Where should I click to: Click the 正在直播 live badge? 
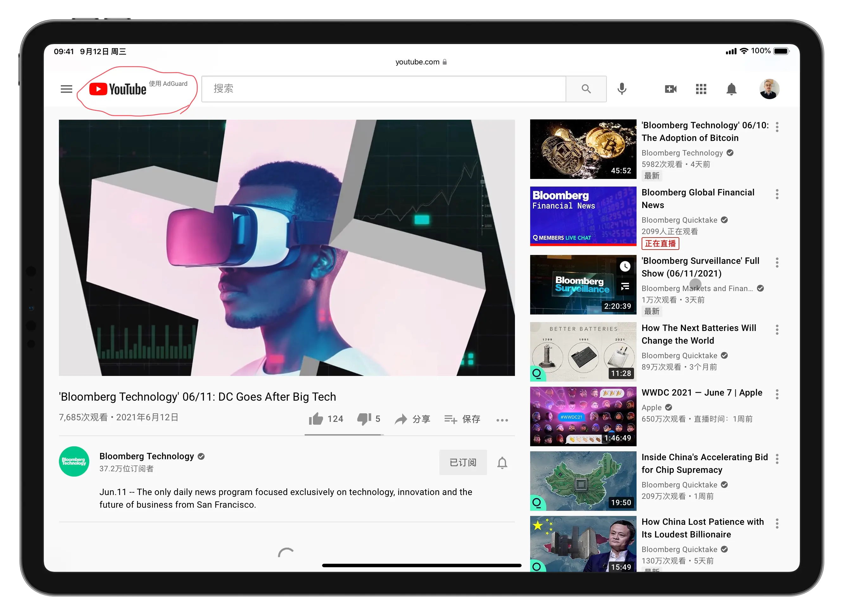[x=660, y=244]
